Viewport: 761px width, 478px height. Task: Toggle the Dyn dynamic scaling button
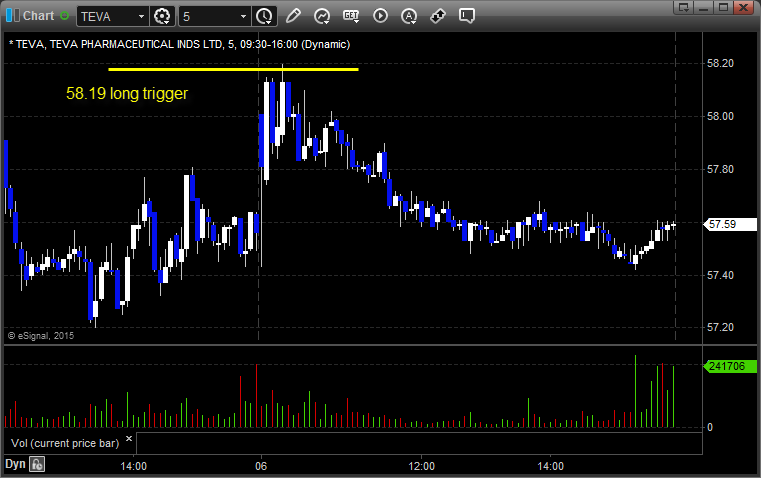click(15, 464)
